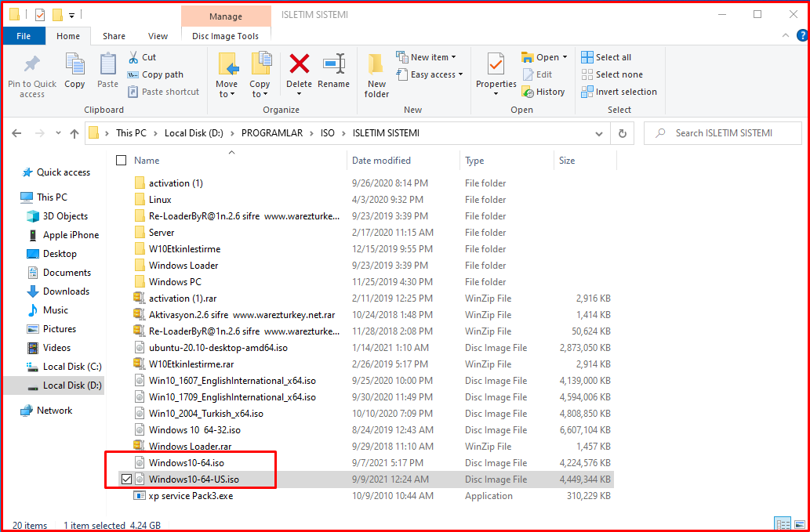The height and width of the screenshot is (532, 810).
Task: Open the Easy access dropdown
Action: click(x=459, y=74)
